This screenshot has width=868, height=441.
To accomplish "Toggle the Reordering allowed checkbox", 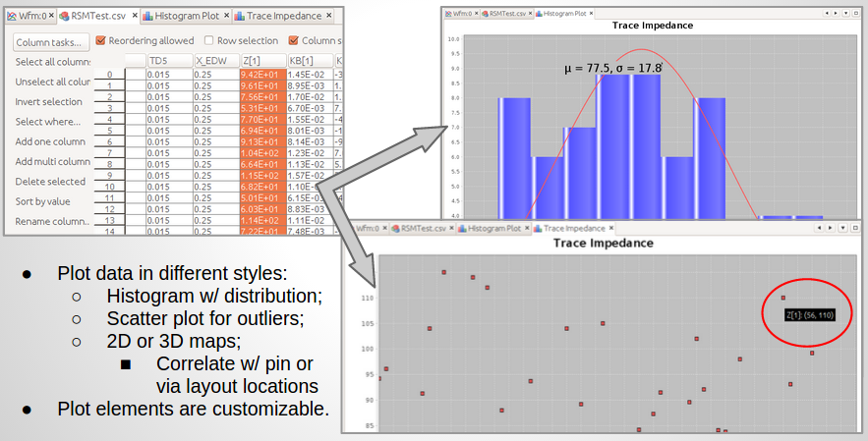I will coord(101,41).
